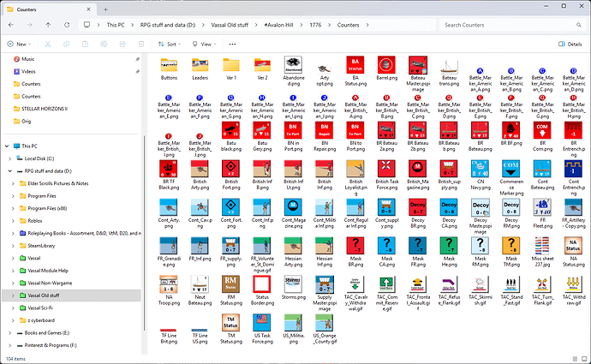Screen dimensions: 591x364
Task: Select TAC_Turn_Flank.gif file
Action: point(542,290)
